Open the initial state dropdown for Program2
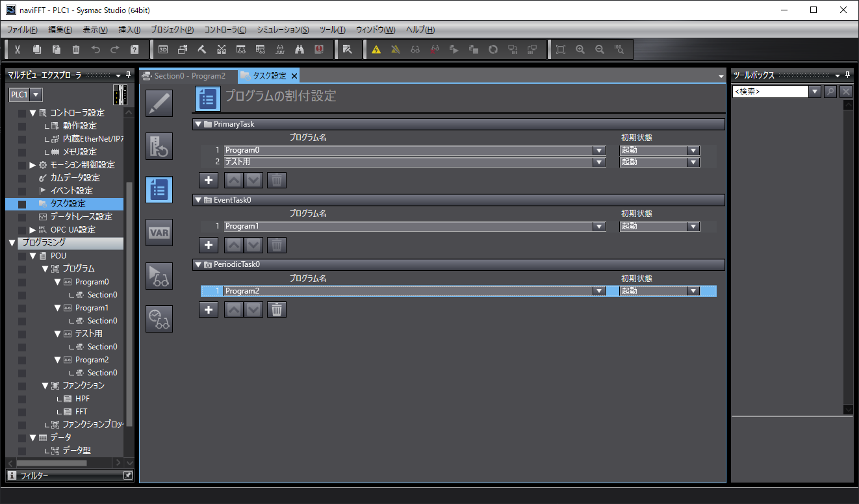The height and width of the screenshot is (504, 859). tap(693, 291)
